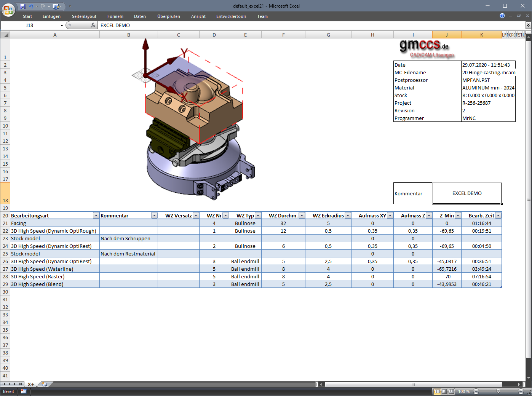Go to last sheet tab arrow
Screen dimensions: 532x396
click(21, 384)
